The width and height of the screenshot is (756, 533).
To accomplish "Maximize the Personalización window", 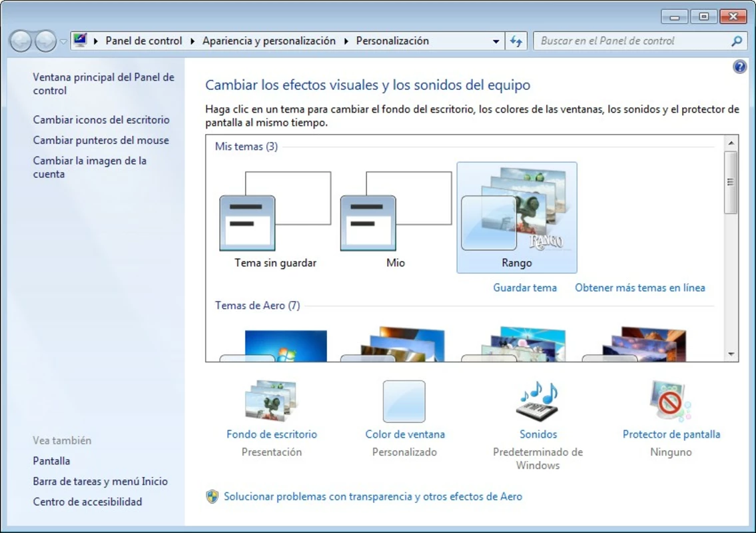I will tap(703, 17).
